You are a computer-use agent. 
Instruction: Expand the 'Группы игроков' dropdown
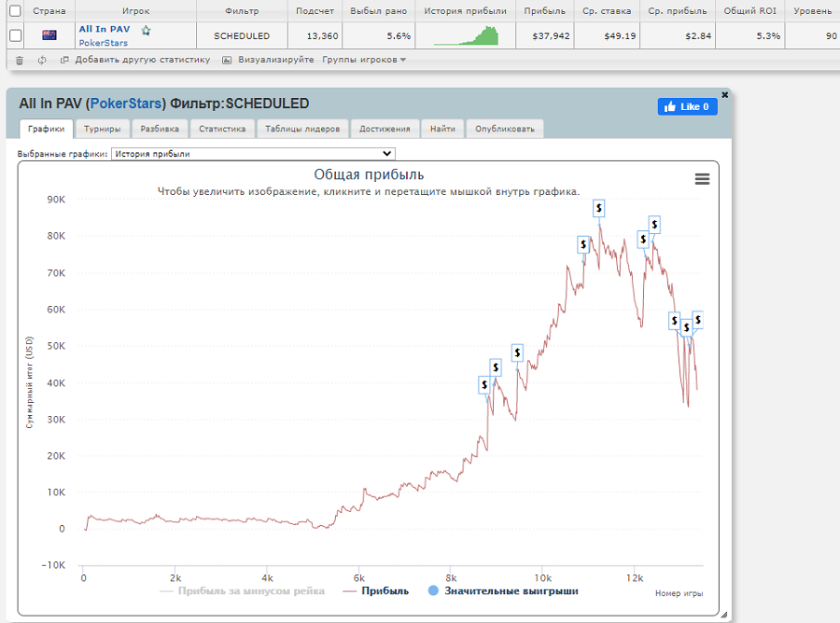[364, 60]
